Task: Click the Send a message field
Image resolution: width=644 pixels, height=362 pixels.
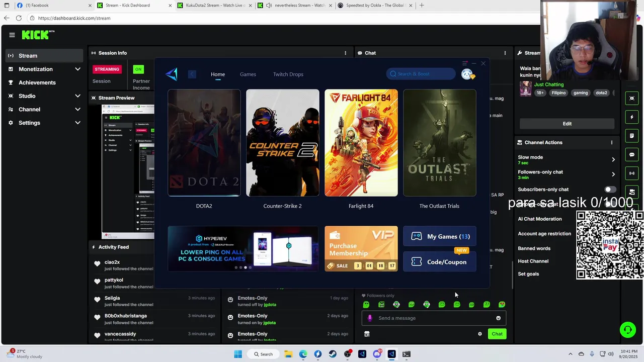Action: click(x=433, y=318)
